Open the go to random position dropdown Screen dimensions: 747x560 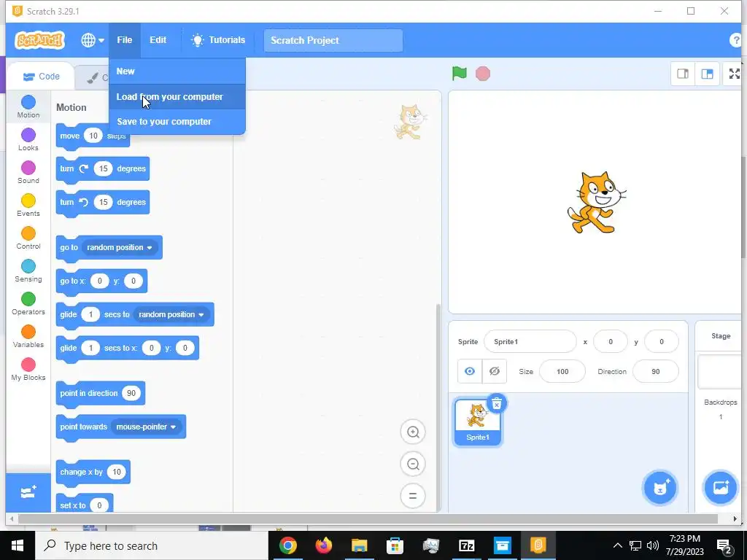pyautogui.click(x=120, y=248)
